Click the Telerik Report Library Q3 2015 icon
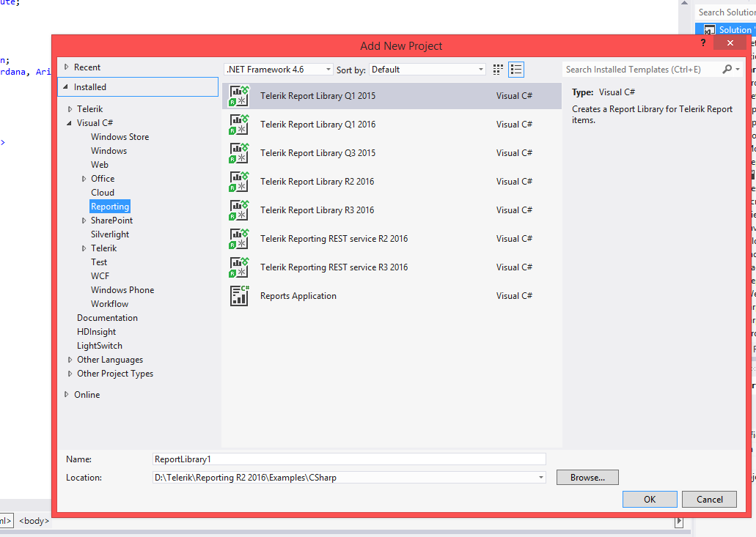The width and height of the screenshot is (756, 537). pos(239,152)
